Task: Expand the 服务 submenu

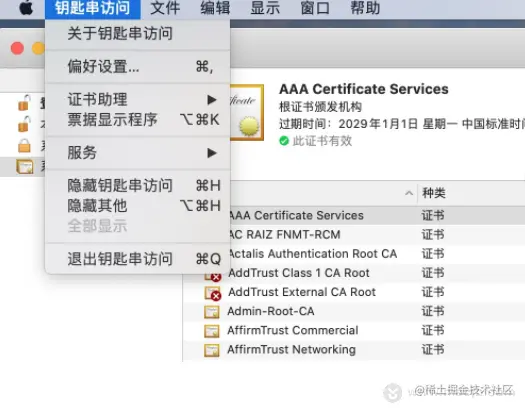Action: tap(138, 153)
